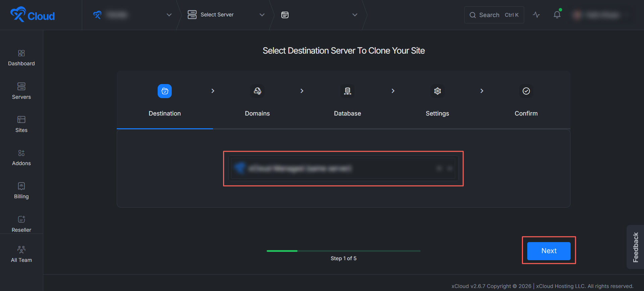Click the server icon beside Select Server
644x291 pixels.
coord(192,15)
